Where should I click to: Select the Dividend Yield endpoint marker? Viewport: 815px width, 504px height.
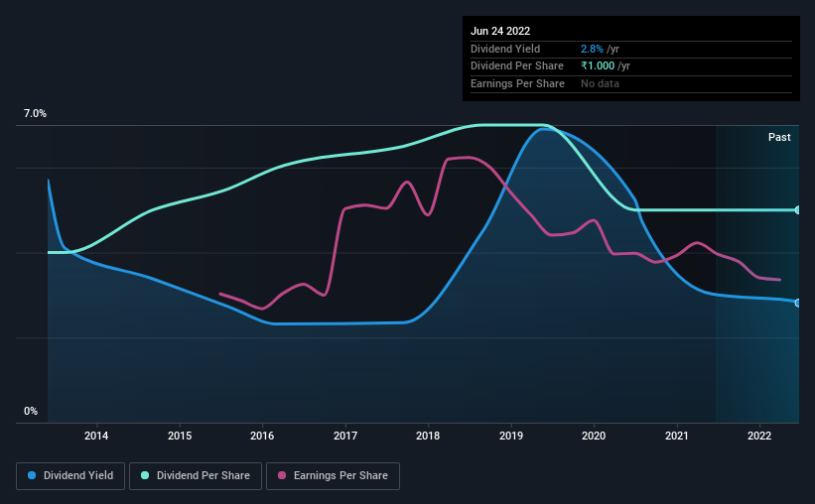tap(798, 303)
